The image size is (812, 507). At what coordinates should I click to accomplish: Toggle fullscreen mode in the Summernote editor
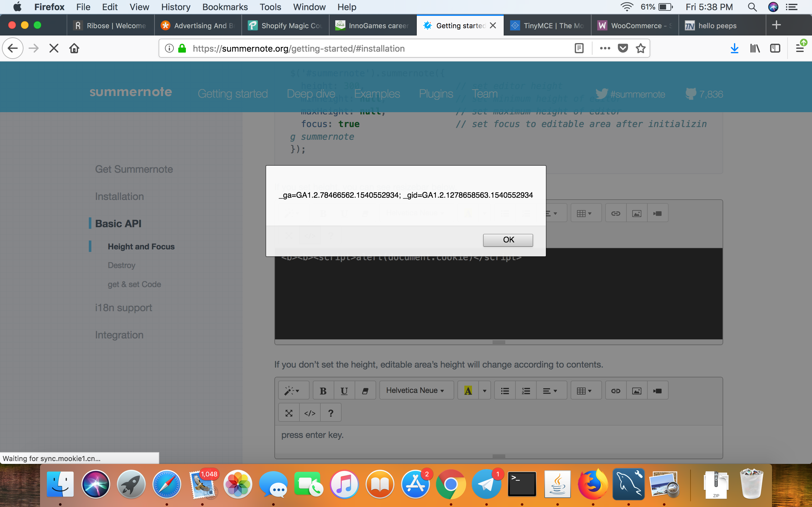(289, 413)
